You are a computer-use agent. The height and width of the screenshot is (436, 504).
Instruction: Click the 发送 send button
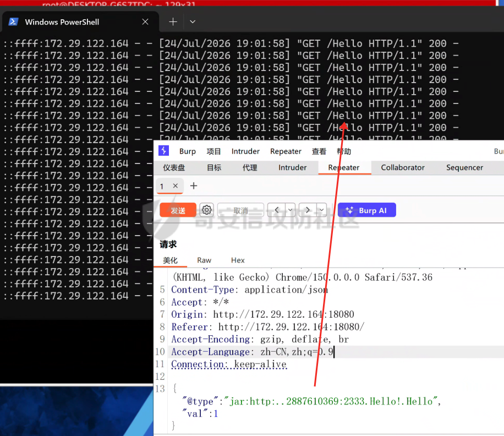click(x=178, y=210)
